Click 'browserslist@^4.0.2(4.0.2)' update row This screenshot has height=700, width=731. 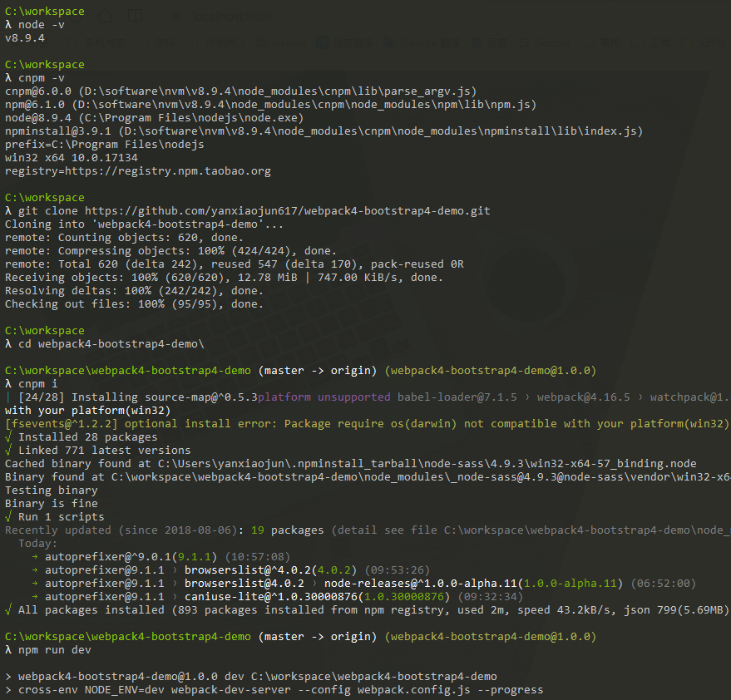[x=230, y=570]
